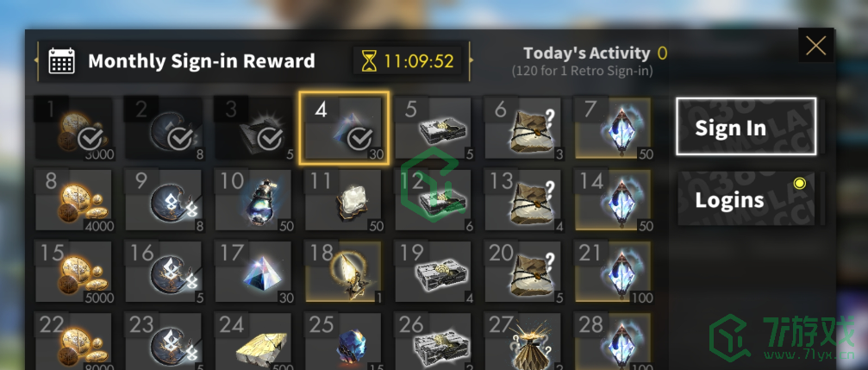
Task: Click the highlighted day 4 reward
Action: [344, 129]
